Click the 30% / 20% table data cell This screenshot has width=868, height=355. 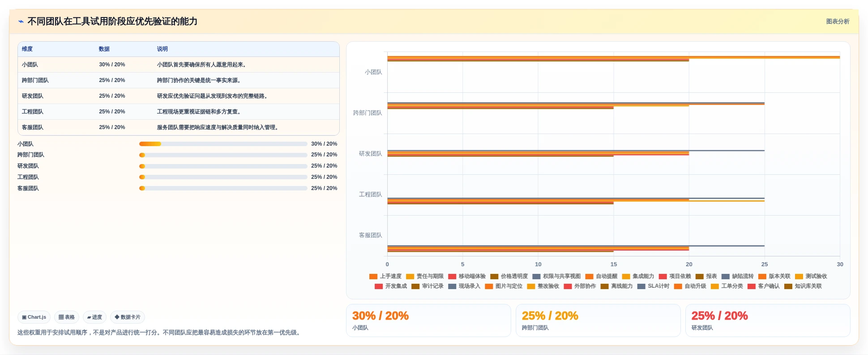112,65
